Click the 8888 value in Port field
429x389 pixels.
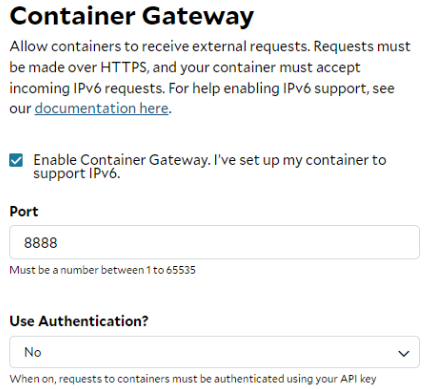[41, 243]
